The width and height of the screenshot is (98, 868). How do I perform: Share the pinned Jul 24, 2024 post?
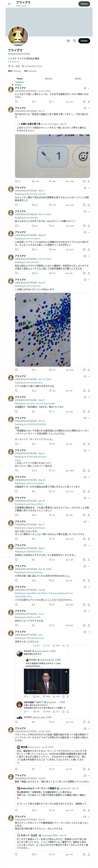coord(89,101)
